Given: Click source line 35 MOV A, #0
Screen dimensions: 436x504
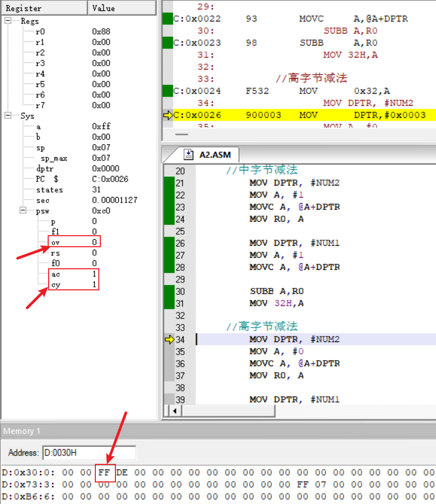Looking at the screenshot, I should (276, 352).
